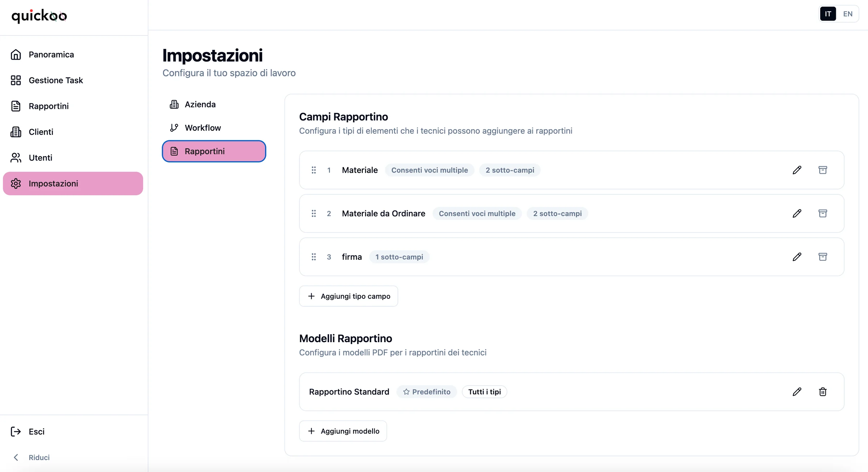Edit the Materiale da Ordinare field

[797, 213]
